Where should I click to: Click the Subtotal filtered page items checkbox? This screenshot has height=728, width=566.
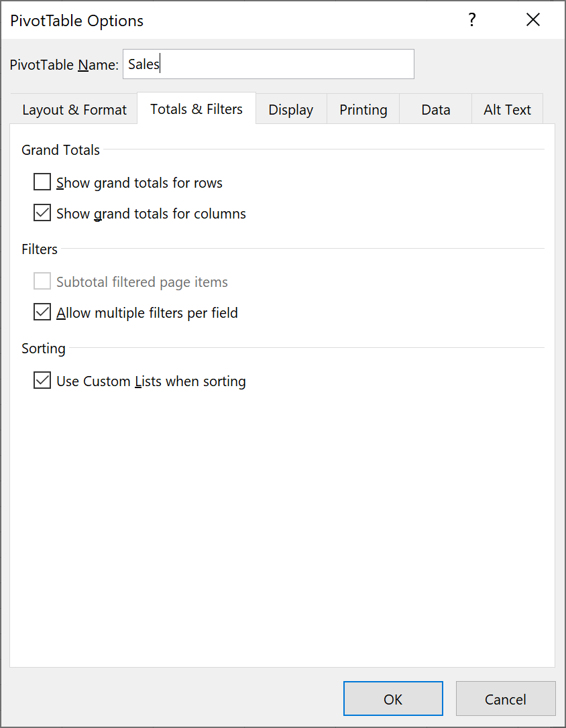coord(42,281)
